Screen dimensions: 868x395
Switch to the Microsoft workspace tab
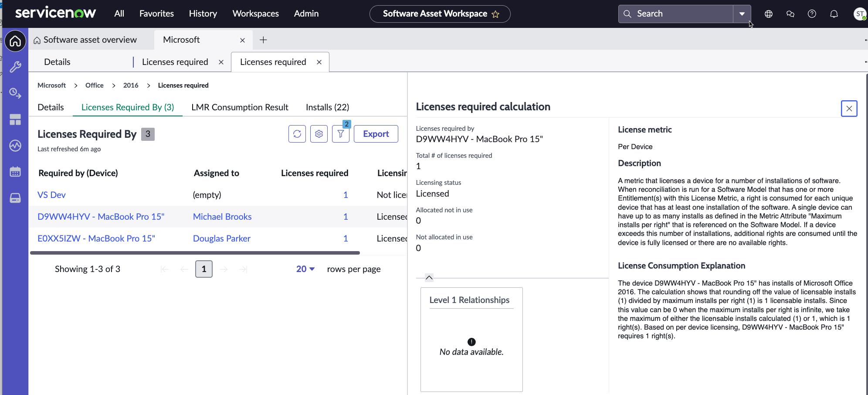(181, 40)
